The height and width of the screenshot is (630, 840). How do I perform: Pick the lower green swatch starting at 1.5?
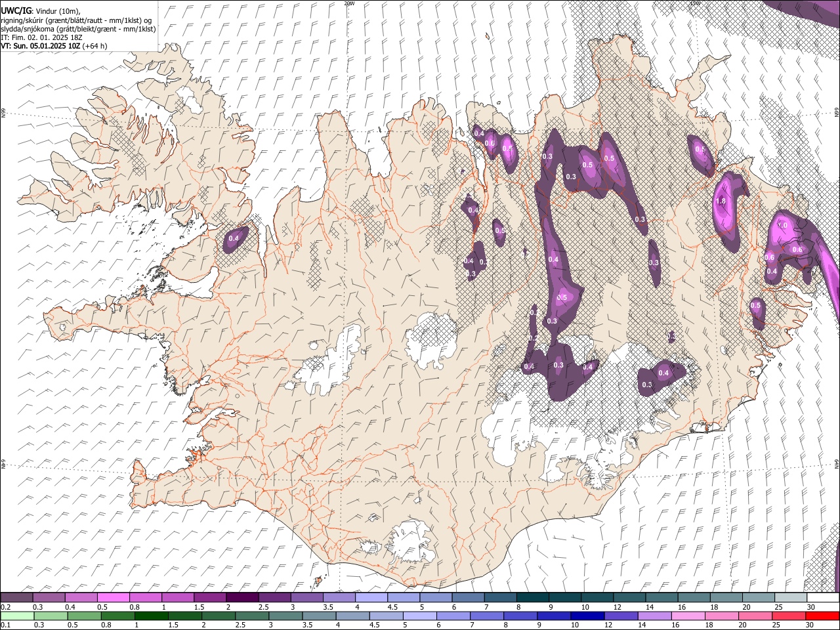(x=185, y=616)
